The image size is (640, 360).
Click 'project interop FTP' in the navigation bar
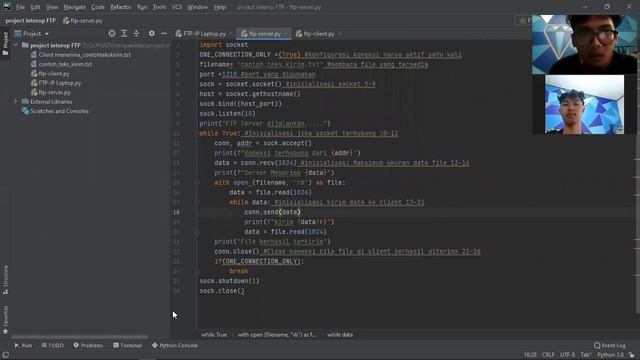coord(31,20)
